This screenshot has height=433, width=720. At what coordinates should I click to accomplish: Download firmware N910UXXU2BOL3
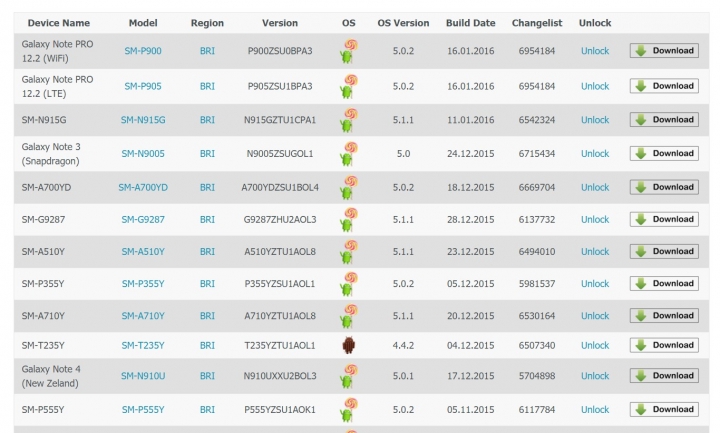[x=664, y=376]
